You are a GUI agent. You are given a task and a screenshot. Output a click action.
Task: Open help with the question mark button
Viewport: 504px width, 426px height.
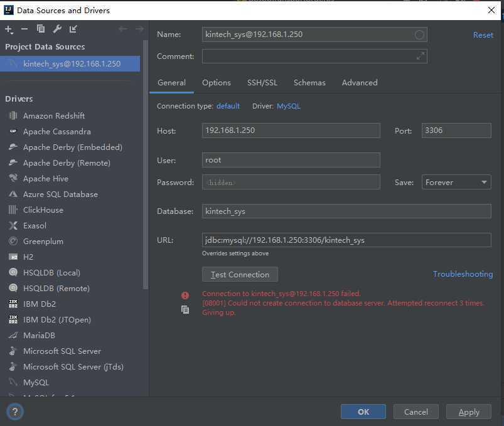pyautogui.click(x=15, y=412)
